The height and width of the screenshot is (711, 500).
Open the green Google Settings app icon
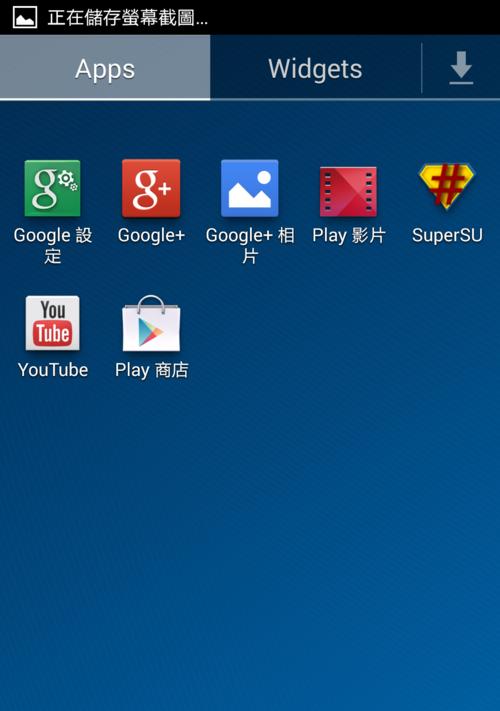click(x=53, y=188)
